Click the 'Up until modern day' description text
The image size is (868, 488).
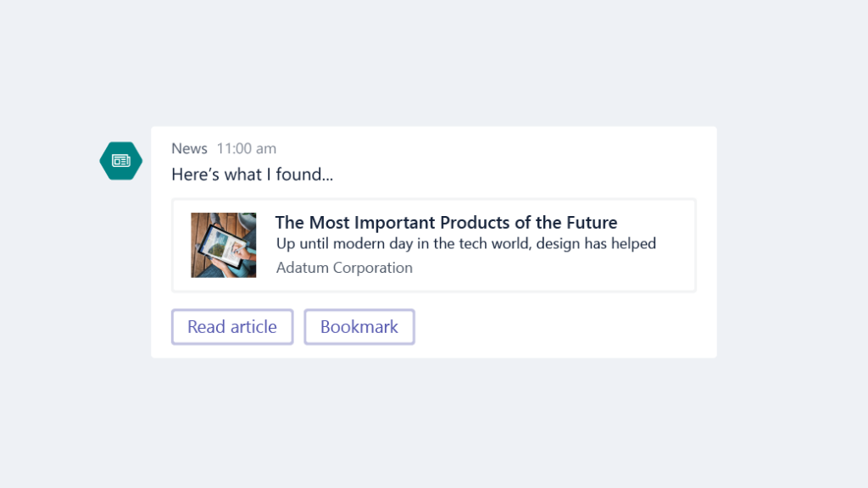pyautogui.click(x=466, y=243)
